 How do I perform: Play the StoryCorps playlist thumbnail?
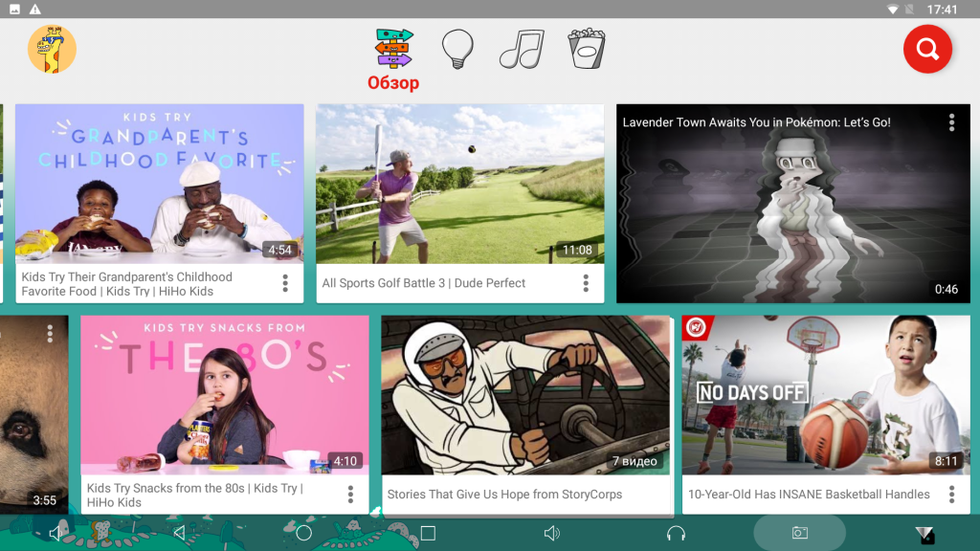pos(525,394)
